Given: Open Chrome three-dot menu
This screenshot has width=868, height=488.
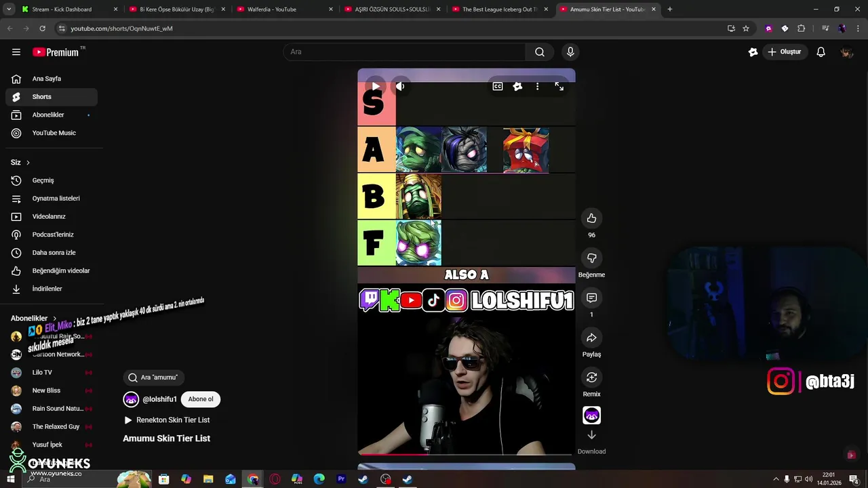Looking at the screenshot, I should tap(857, 28).
